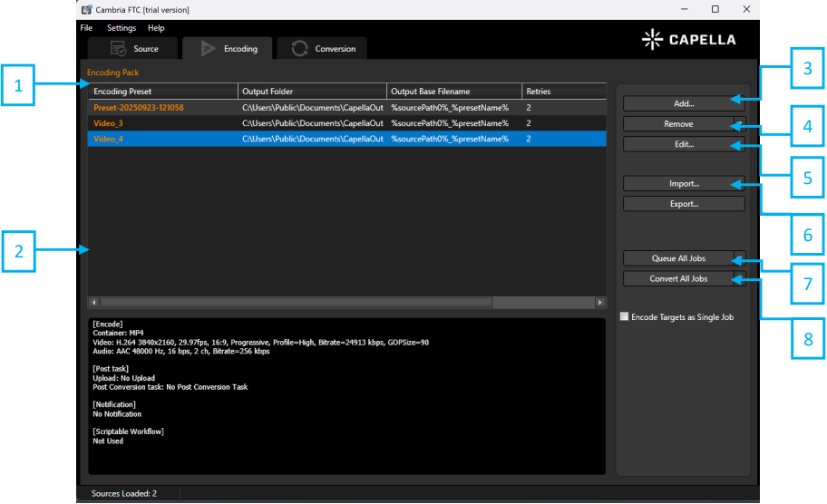The image size is (827, 504).
Task: Click the Retries column header
Action: point(564,92)
